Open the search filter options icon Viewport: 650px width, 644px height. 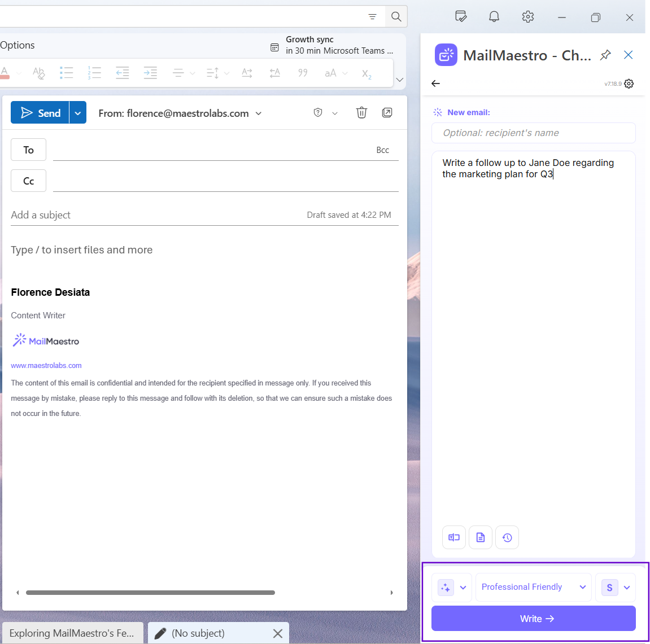[372, 16]
